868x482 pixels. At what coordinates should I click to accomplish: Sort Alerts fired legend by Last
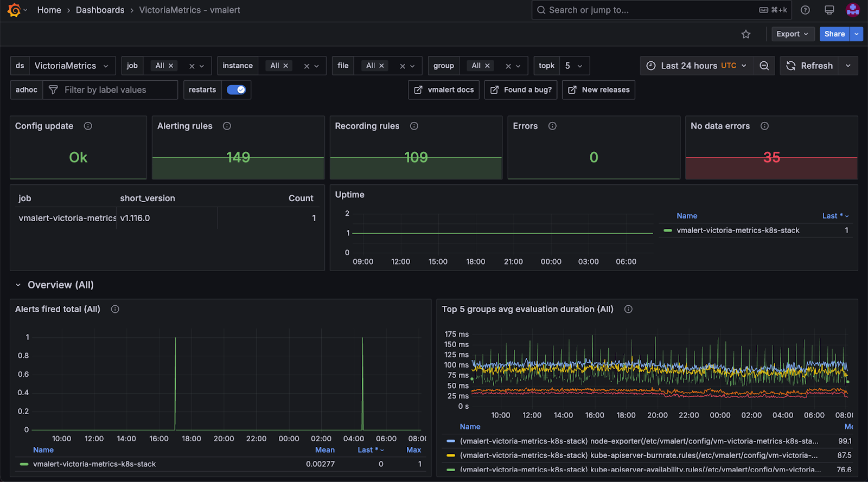point(371,450)
